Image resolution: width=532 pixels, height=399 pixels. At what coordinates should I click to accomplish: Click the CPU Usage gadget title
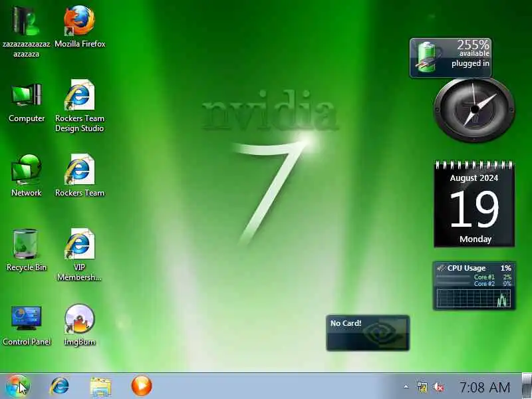coord(466,268)
